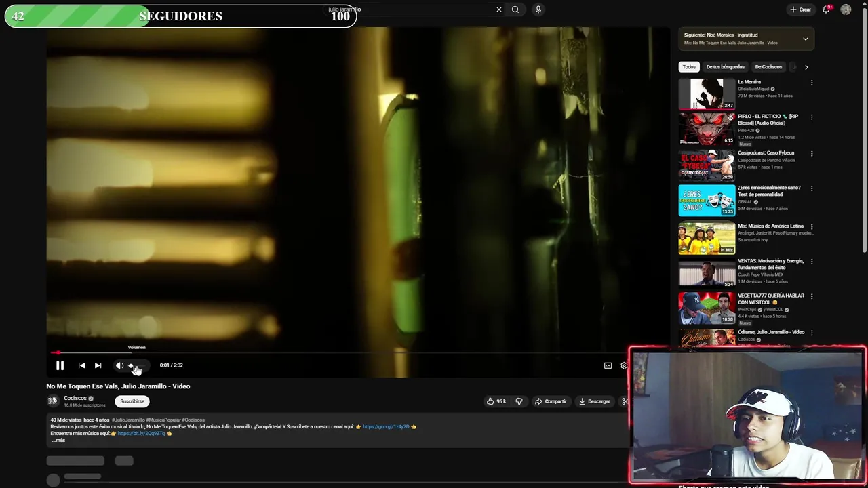Clear the search box with the X
This screenshot has width=868, height=488.
pyautogui.click(x=499, y=9)
